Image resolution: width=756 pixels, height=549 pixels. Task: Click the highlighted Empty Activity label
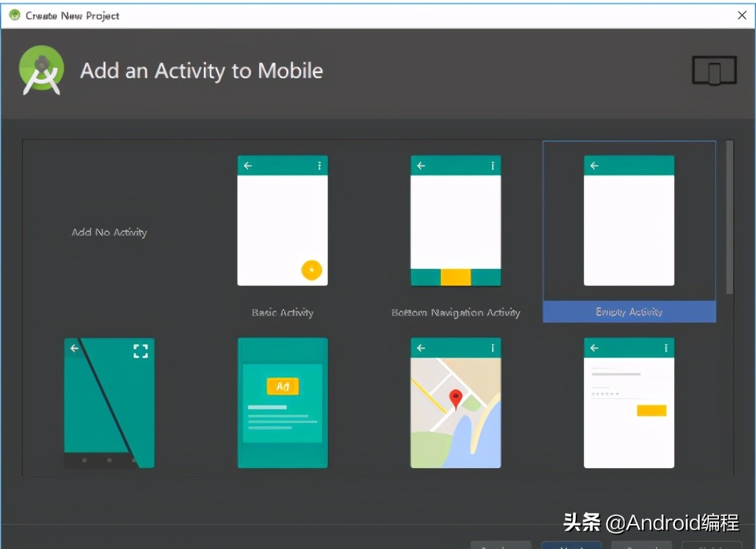[629, 312]
